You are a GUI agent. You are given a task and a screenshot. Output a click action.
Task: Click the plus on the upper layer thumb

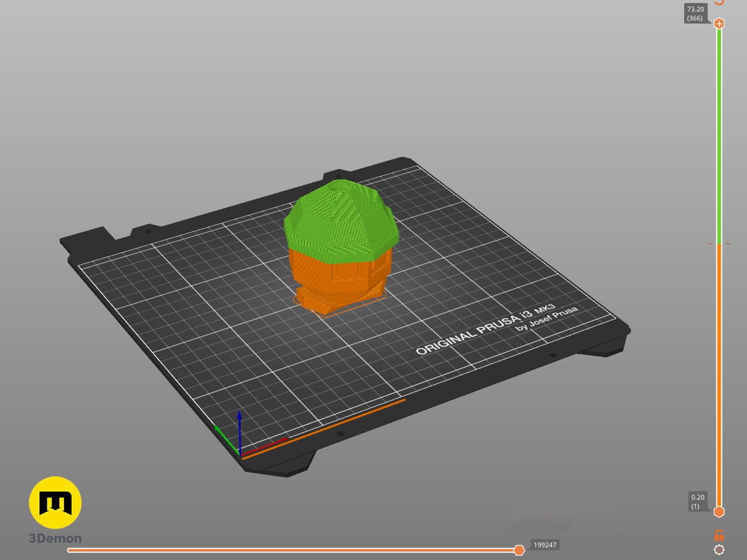[719, 24]
